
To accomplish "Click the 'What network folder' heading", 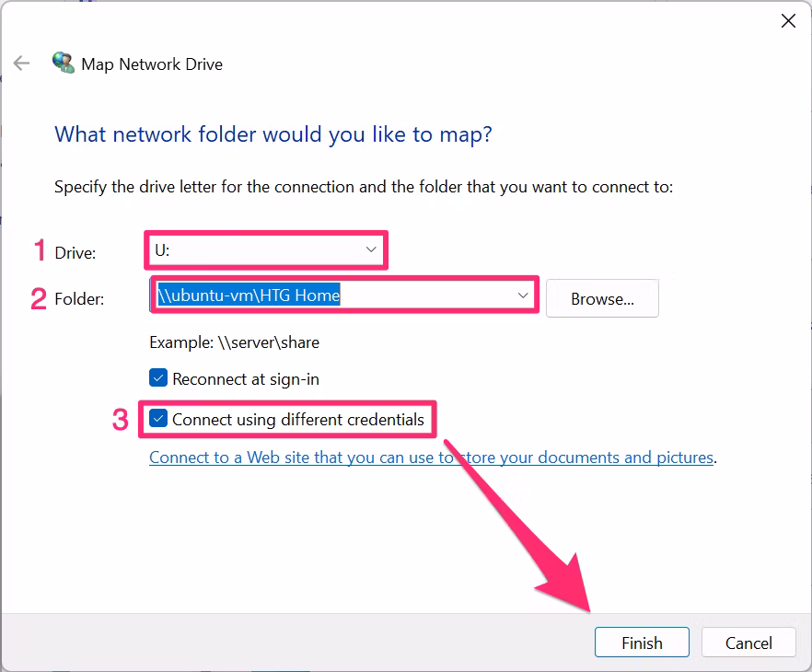I will (x=273, y=134).
